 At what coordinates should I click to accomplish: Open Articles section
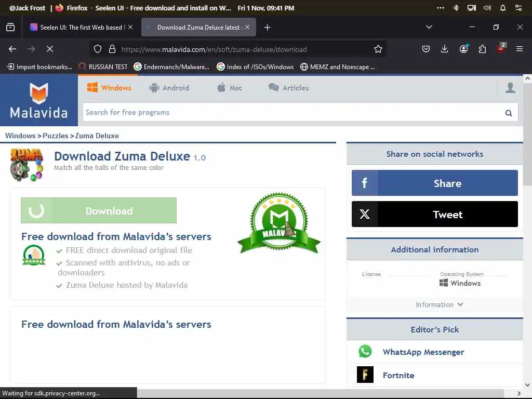coord(288,88)
